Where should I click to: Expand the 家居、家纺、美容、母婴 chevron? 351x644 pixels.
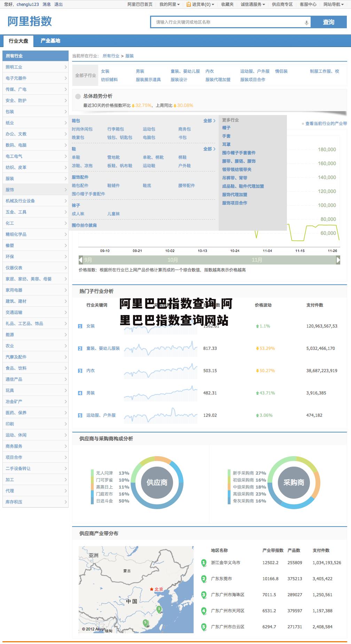[65, 279]
